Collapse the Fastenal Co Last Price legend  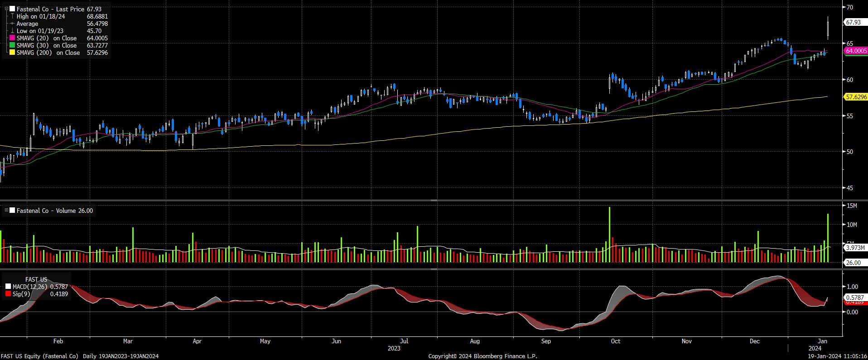pyautogui.click(x=6, y=9)
